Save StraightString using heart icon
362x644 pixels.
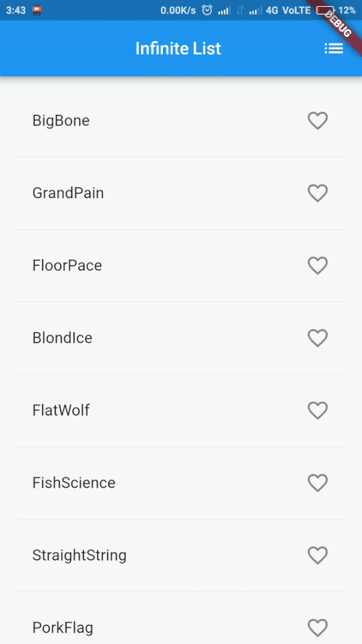pos(318,555)
